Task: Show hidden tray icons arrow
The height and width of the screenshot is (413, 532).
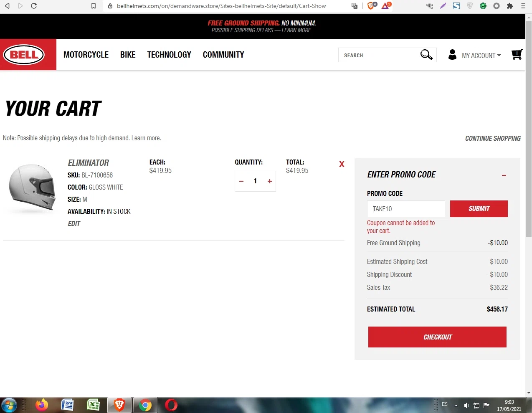Action: [456, 405]
